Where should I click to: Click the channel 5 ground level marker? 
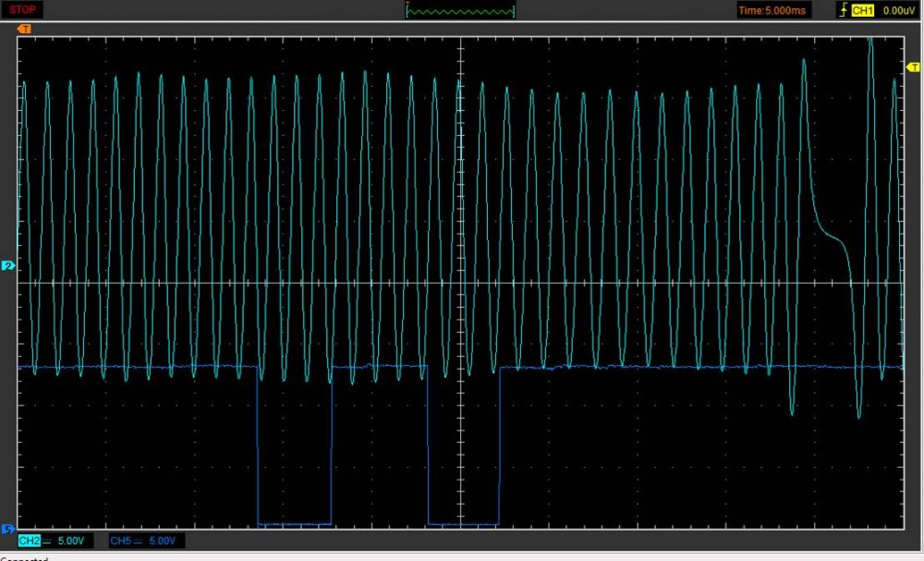pyautogui.click(x=8, y=530)
